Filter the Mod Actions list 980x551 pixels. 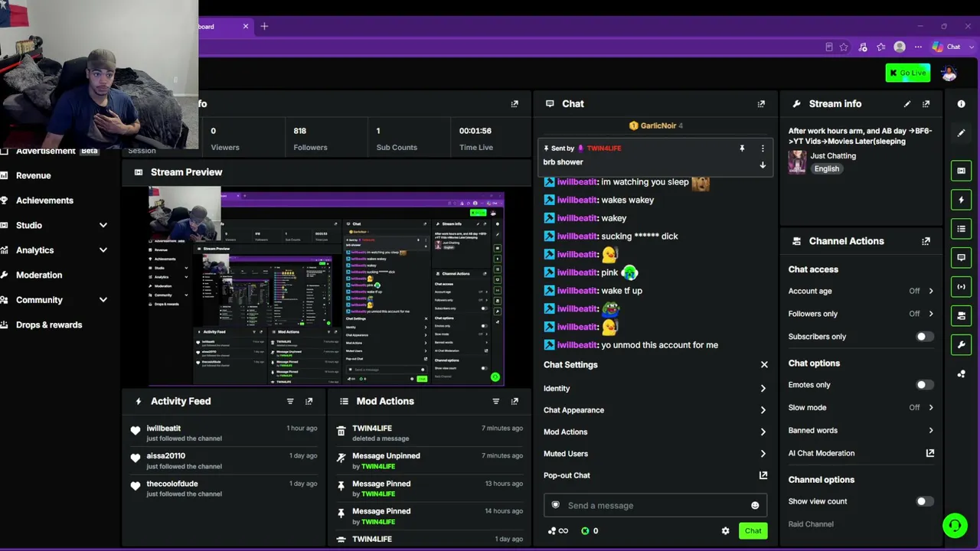tap(495, 401)
